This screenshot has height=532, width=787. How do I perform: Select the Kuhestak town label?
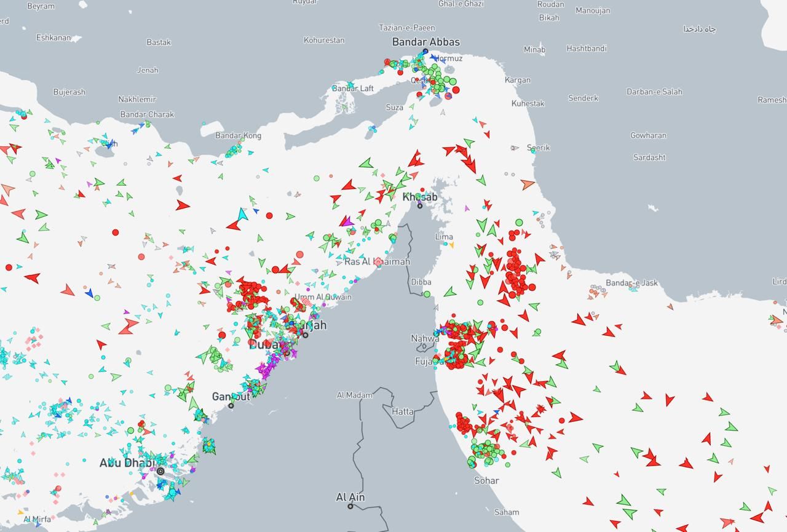pos(528,103)
